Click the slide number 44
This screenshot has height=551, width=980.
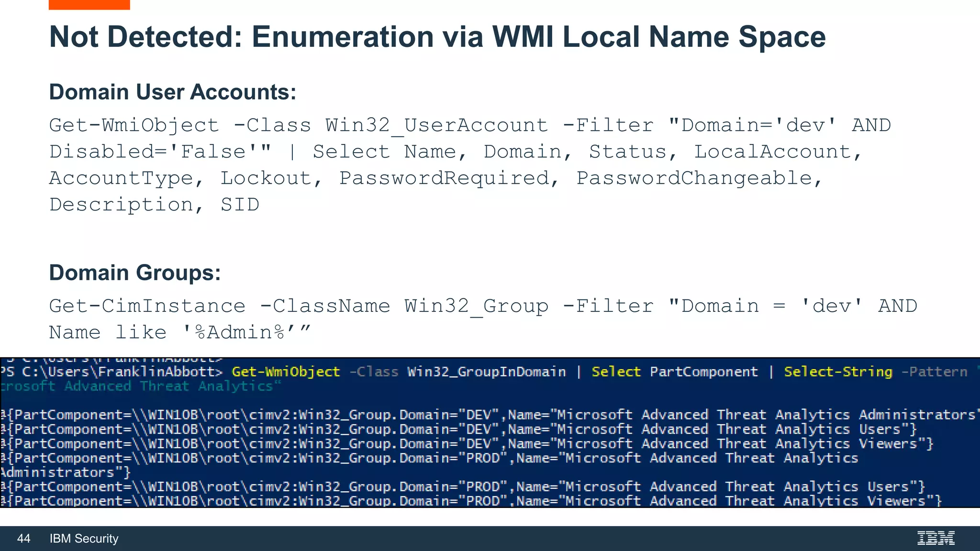coord(23,539)
